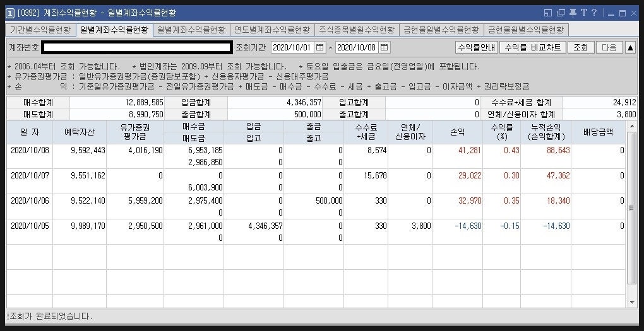Click the 수익률 (%) column header
Image resolution: width=644 pixels, height=331 pixels.
point(502,132)
